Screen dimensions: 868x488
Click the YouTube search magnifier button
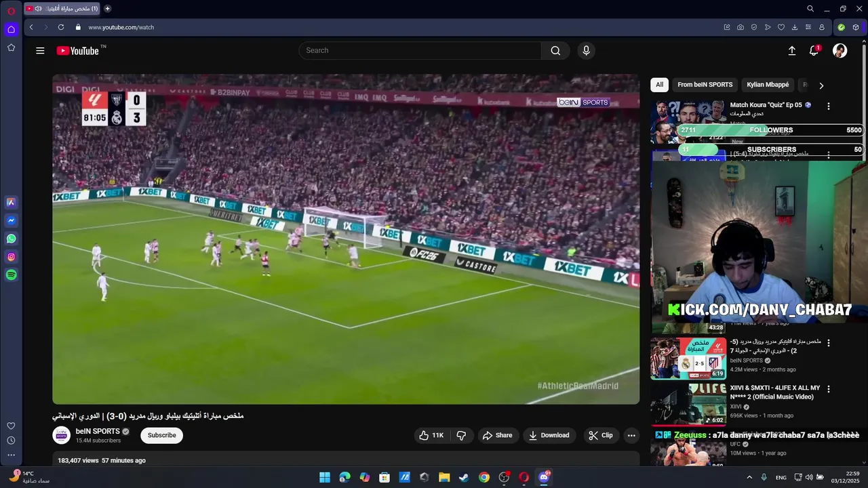pos(555,51)
